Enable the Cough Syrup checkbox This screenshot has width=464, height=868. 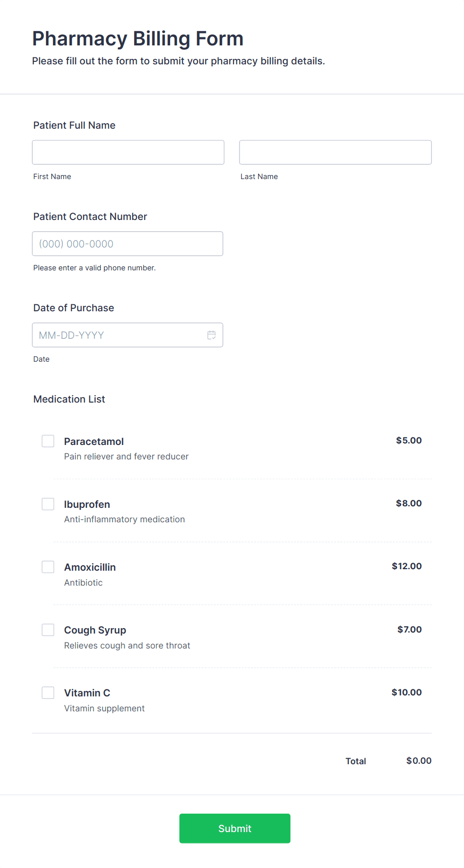[x=48, y=630]
